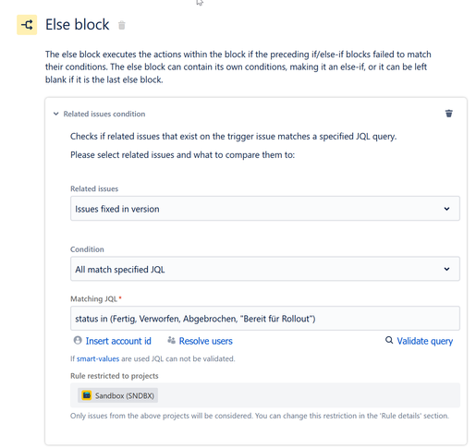Image resolution: width=476 pixels, height=448 pixels.
Task: Click the Else block heading title
Action: pyautogui.click(x=77, y=25)
